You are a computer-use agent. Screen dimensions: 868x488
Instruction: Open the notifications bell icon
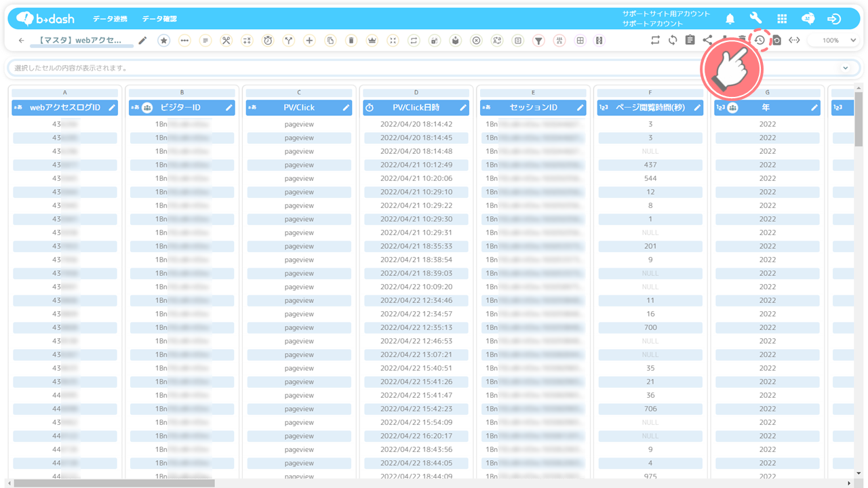point(730,19)
